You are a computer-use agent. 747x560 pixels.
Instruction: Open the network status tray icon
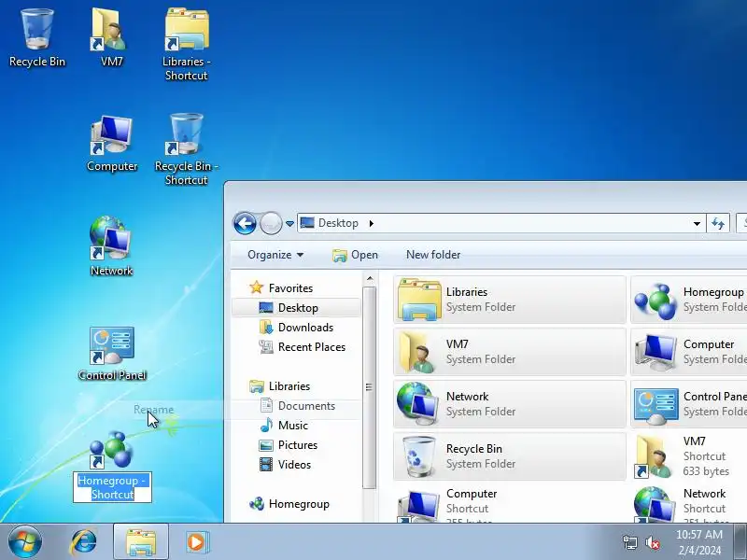629,542
